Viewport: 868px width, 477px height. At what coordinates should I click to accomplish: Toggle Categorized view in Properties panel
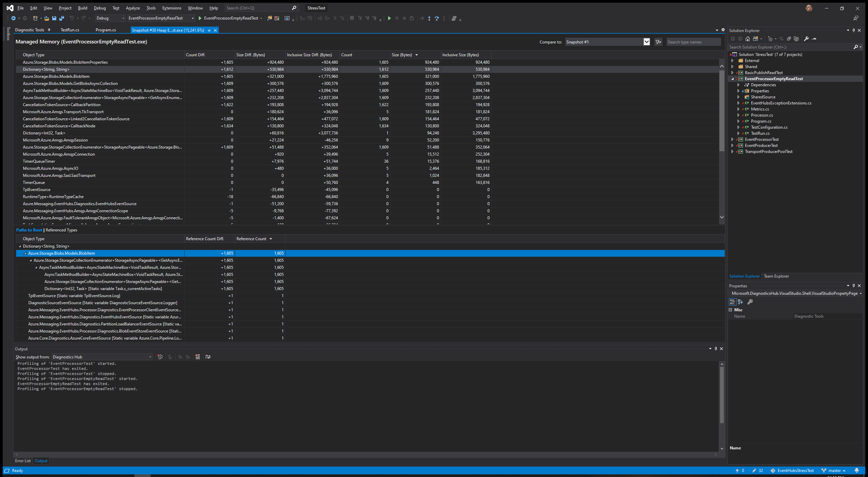pyautogui.click(x=732, y=301)
